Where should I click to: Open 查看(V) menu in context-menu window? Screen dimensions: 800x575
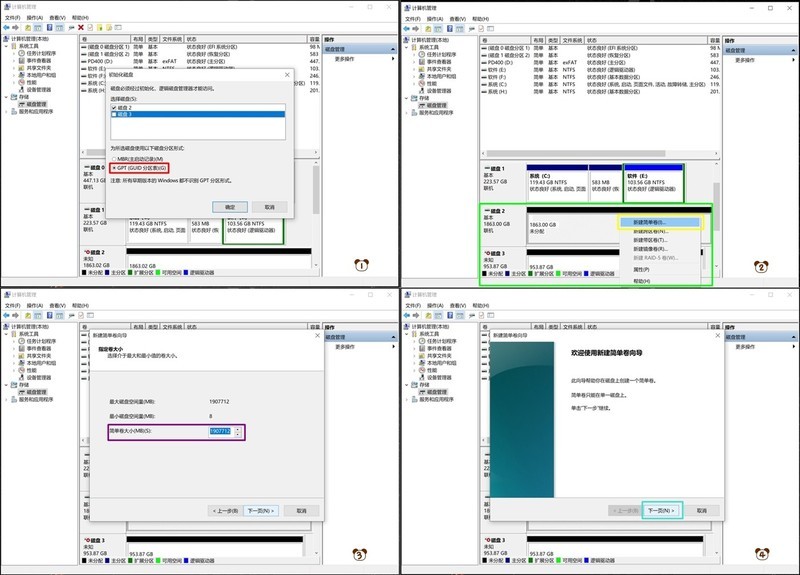pyautogui.click(x=457, y=19)
